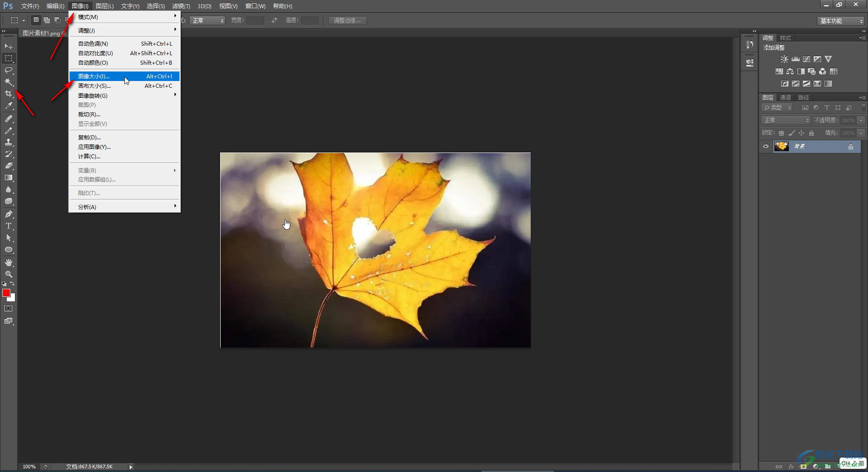Add a Levels adjustment
Image resolution: width=868 pixels, height=472 pixels.
tap(796, 59)
